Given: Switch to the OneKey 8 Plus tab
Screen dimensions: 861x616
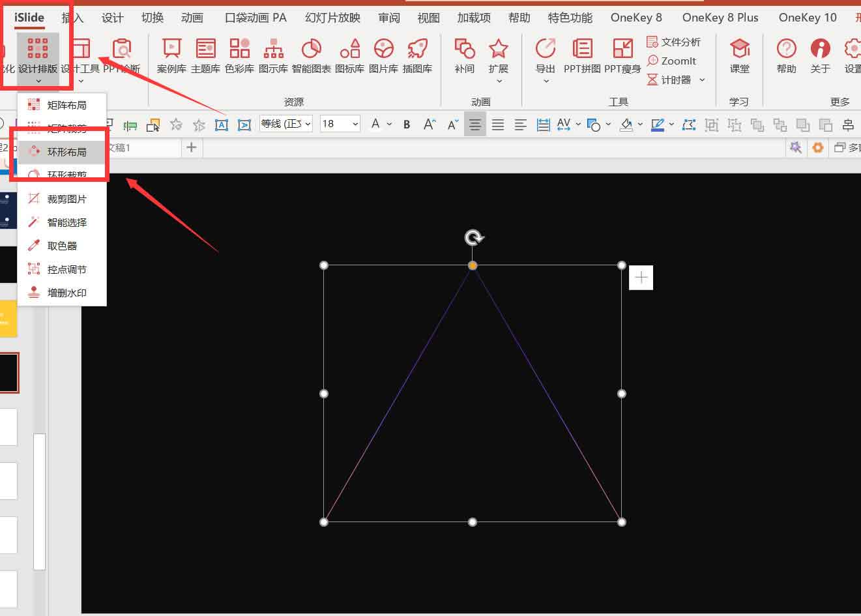Looking at the screenshot, I should tap(720, 18).
